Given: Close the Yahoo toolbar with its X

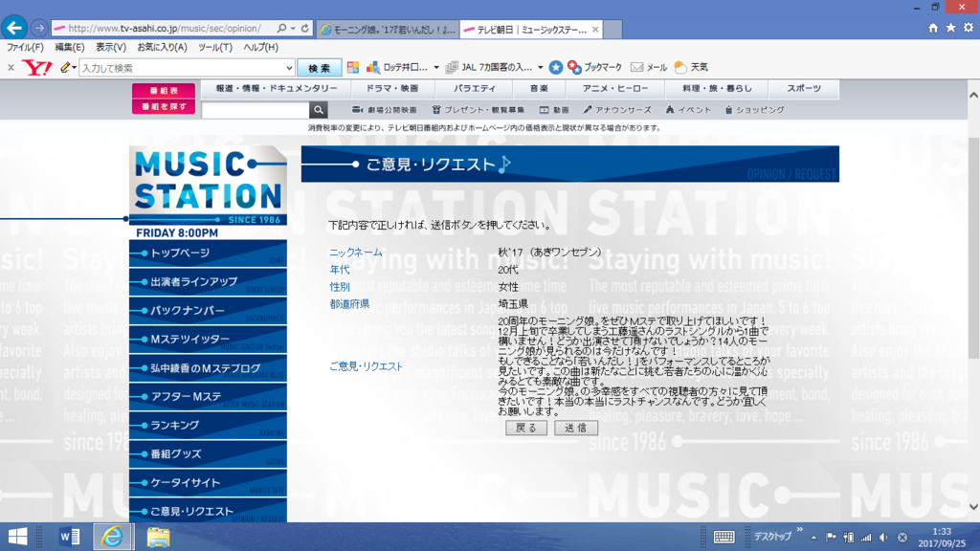Looking at the screenshot, I should (x=11, y=68).
